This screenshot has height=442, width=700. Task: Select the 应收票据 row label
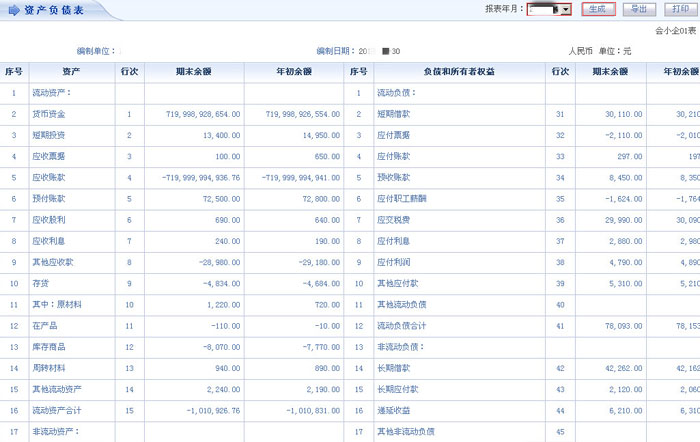[50, 156]
